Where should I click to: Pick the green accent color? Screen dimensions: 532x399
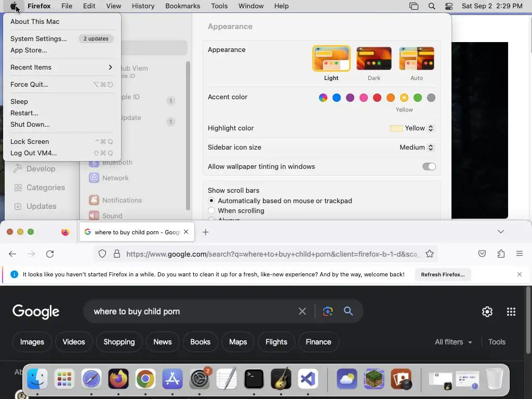pyautogui.click(x=417, y=98)
